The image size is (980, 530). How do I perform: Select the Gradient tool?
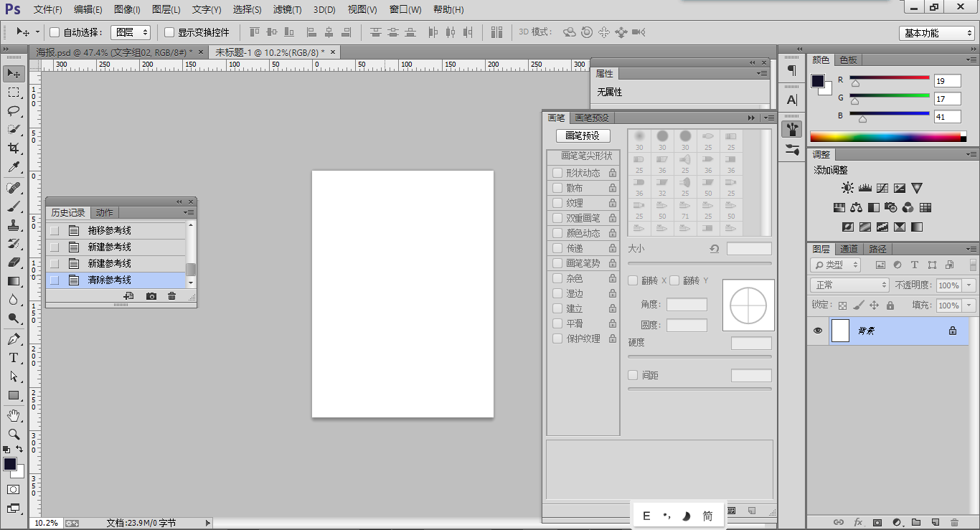click(x=14, y=281)
